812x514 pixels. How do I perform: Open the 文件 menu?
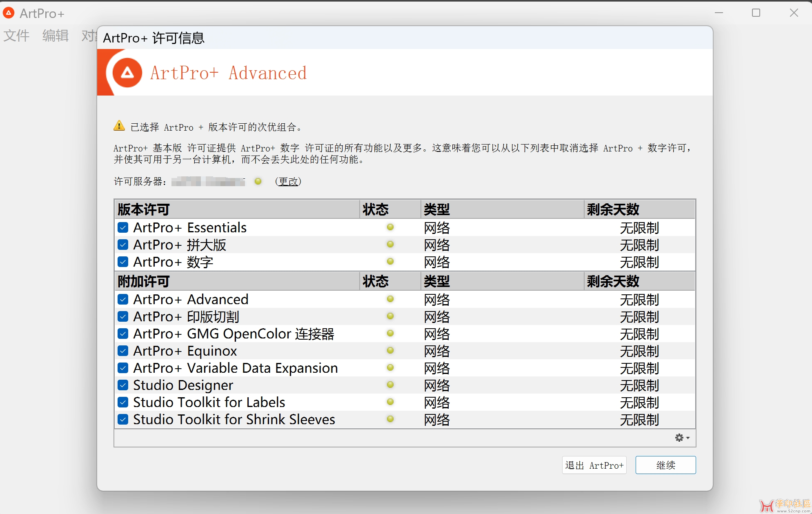(16, 36)
